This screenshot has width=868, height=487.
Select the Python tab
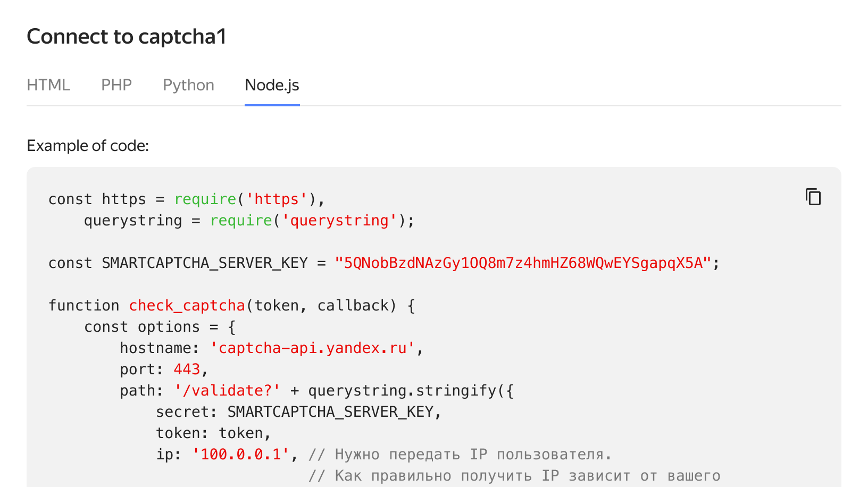pos(188,85)
